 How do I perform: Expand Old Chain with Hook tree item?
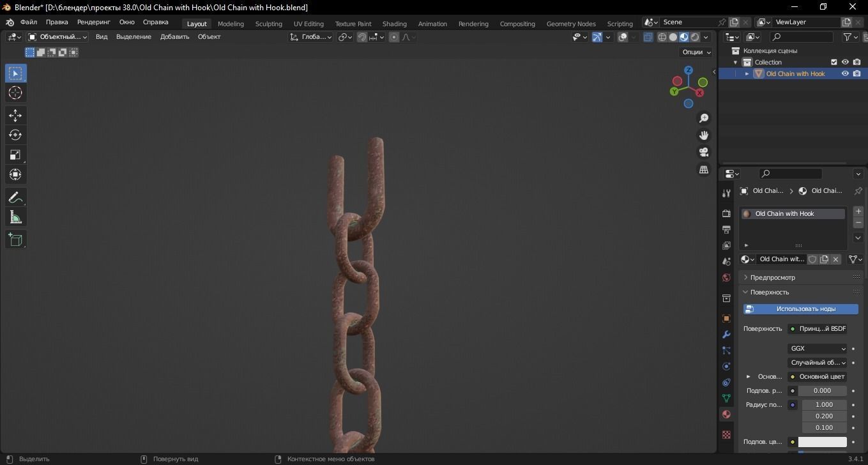click(747, 73)
